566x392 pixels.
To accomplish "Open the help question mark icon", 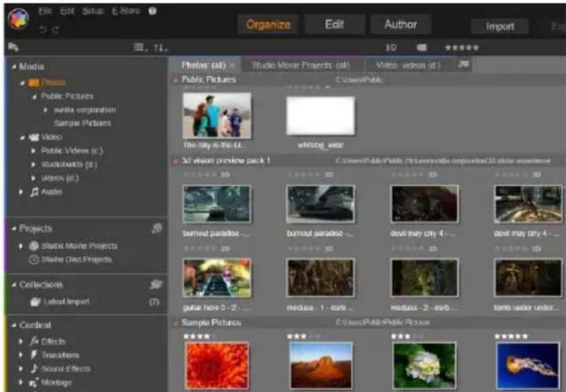I will [152, 11].
